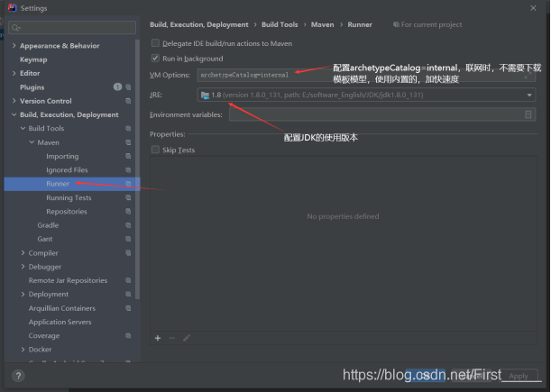Click the project-level icon beside Gant
Screen dimensions: 551x392
point(128,239)
